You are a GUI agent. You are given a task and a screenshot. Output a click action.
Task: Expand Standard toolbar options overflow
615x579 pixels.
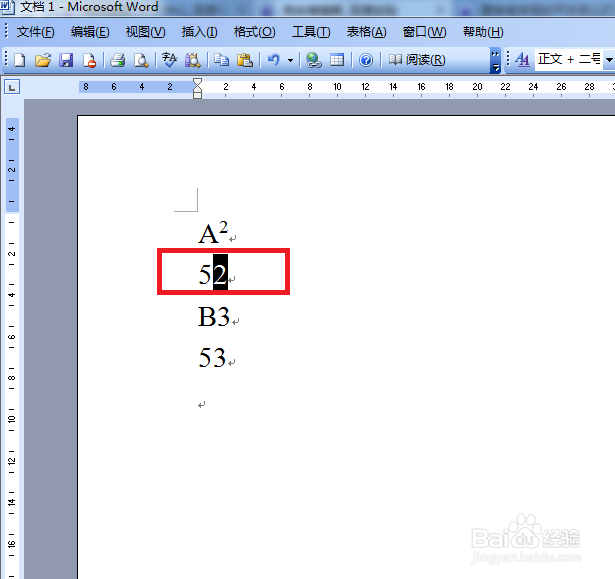pos(495,61)
